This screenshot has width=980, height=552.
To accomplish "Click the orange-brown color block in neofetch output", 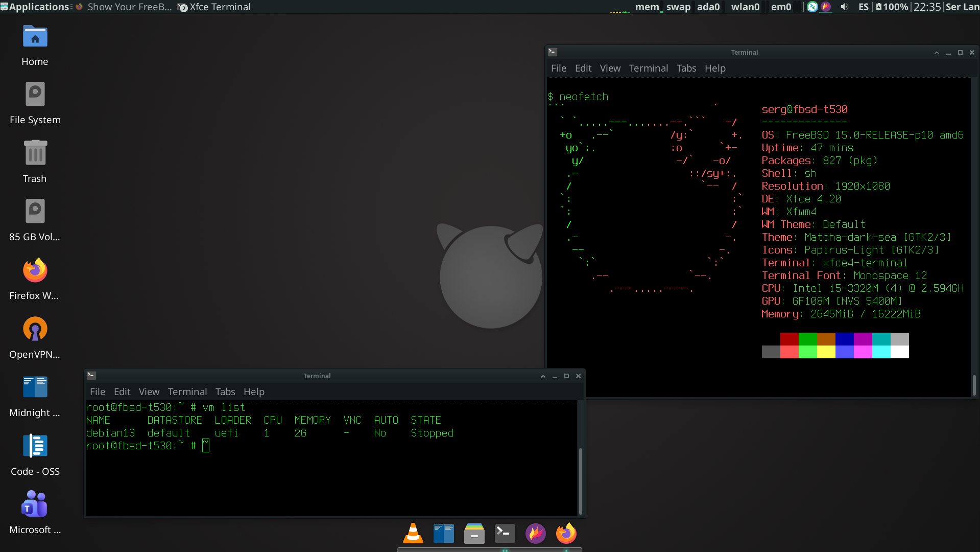I will [826, 339].
